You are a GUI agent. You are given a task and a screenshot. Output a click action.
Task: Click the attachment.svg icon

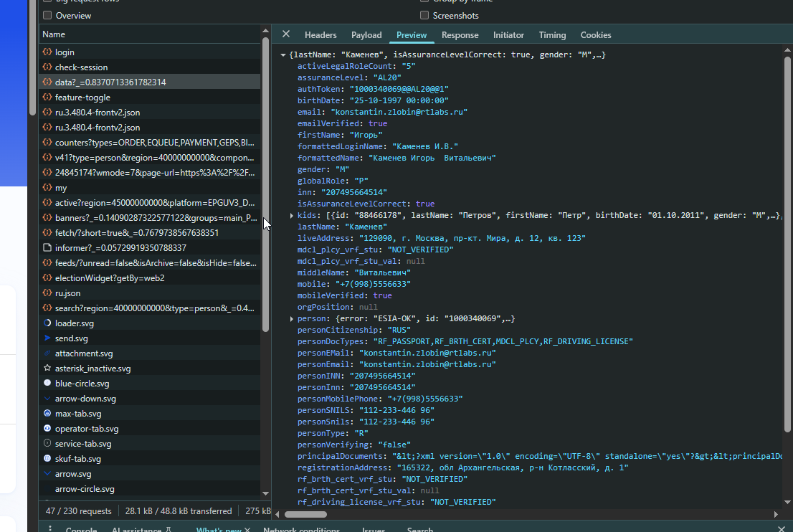pos(47,353)
